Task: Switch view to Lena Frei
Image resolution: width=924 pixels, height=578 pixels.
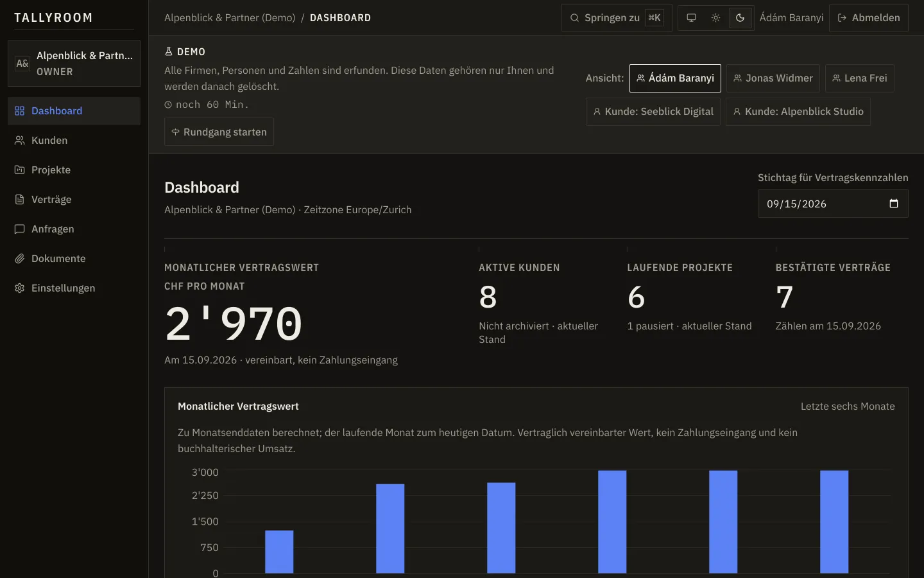Action: point(860,78)
